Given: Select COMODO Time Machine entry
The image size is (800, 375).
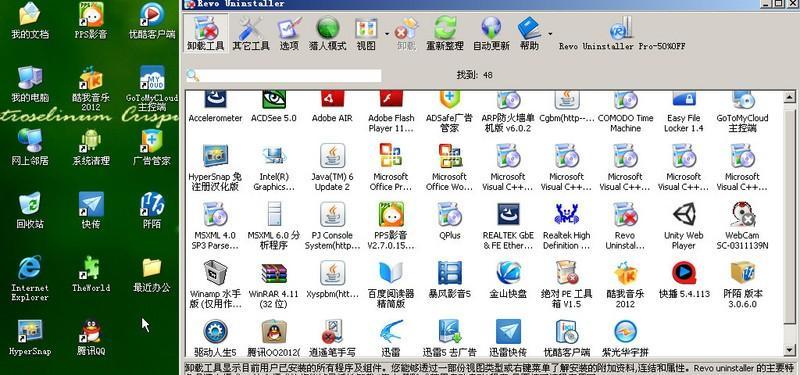Looking at the screenshot, I should (625, 112).
